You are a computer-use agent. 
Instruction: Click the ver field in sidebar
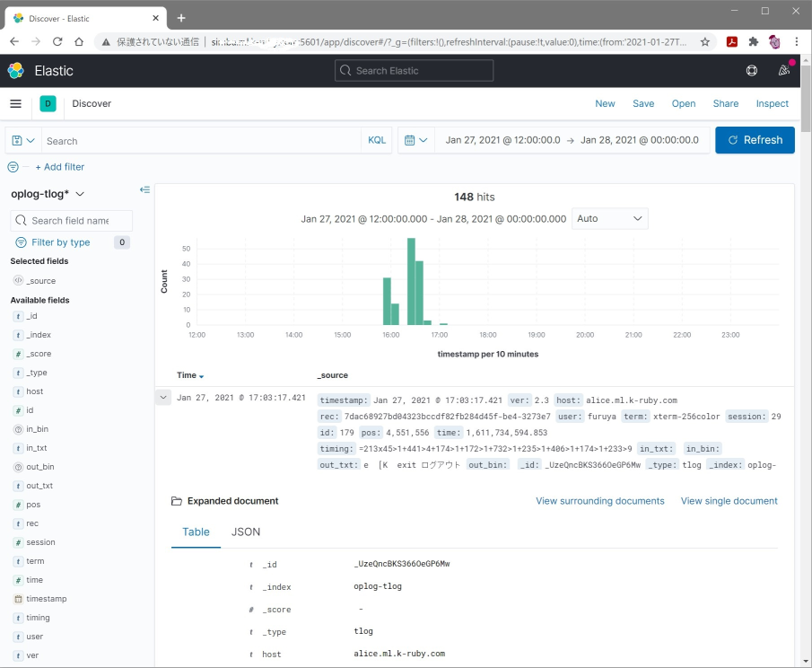[32, 655]
